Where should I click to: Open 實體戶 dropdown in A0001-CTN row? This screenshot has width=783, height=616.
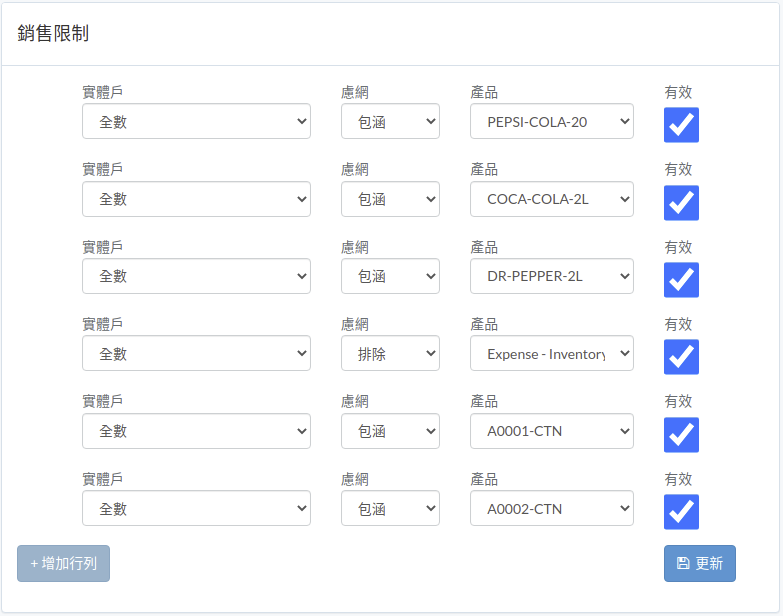click(x=196, y=431)
